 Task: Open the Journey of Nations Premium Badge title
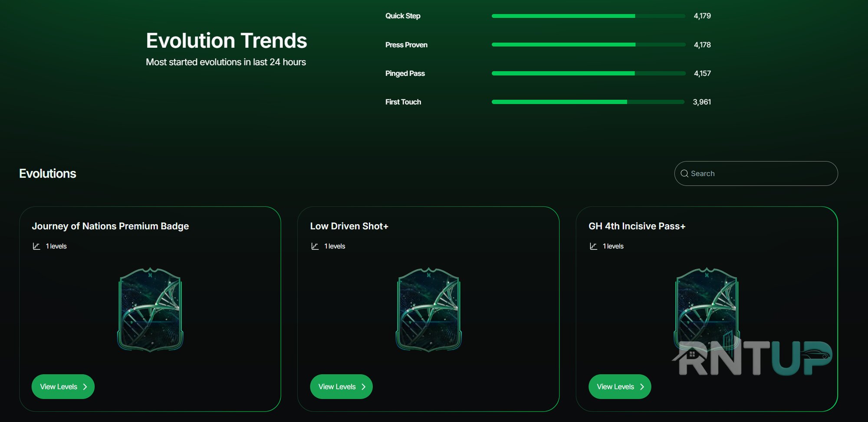(x=110, y=226)
